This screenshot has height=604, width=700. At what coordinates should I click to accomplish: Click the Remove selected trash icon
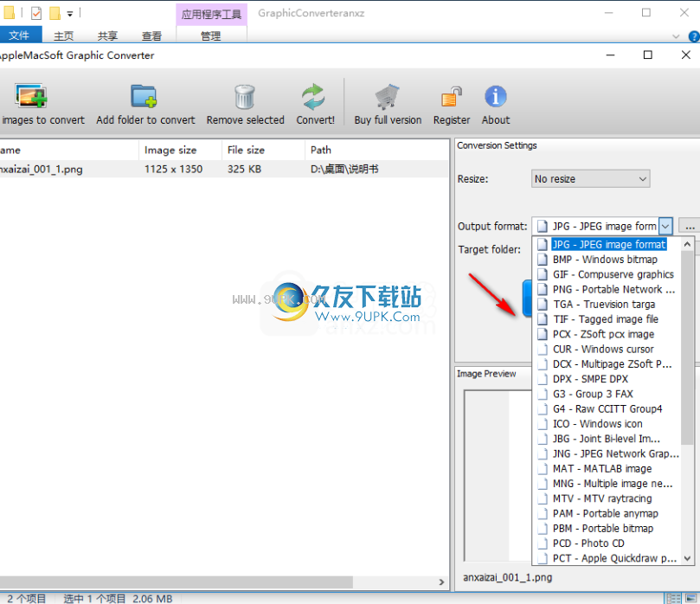click(245, 96)
